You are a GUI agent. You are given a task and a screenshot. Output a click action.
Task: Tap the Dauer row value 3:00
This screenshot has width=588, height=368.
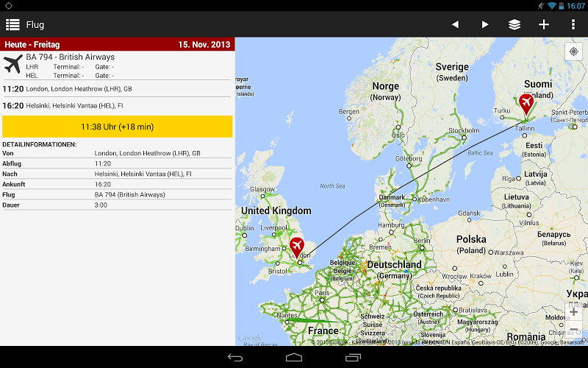[101, 205]
